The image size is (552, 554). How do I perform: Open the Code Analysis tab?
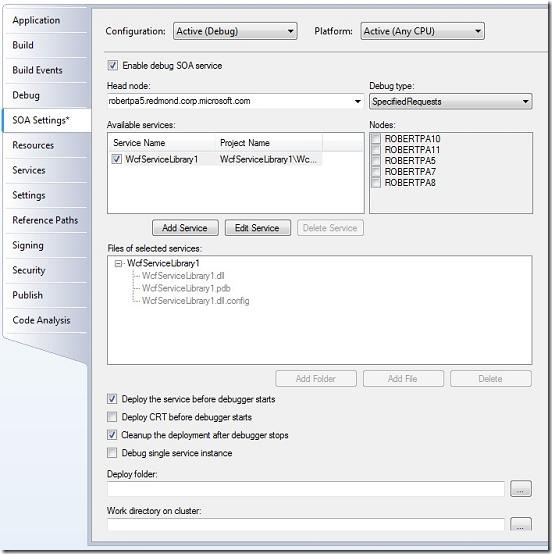[41, 320]
